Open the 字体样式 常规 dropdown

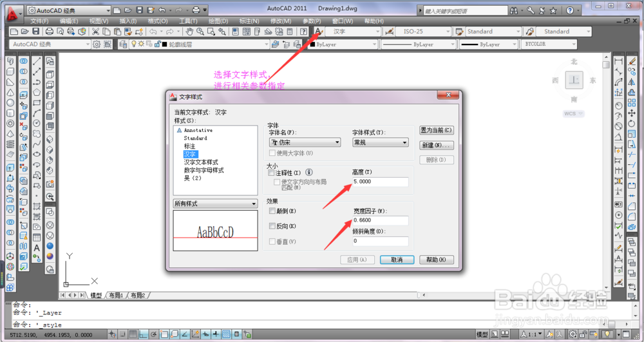381,142
